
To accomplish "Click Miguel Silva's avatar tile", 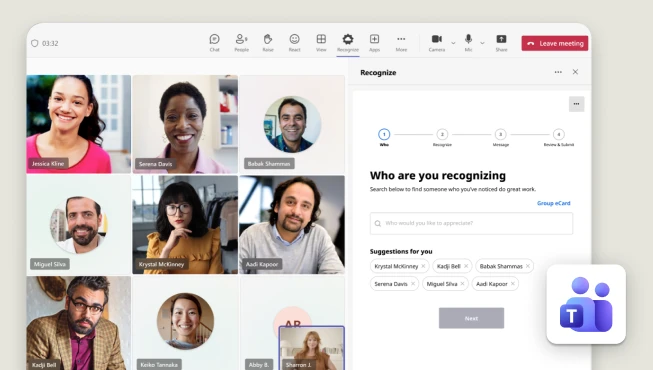I will (79, 225).
